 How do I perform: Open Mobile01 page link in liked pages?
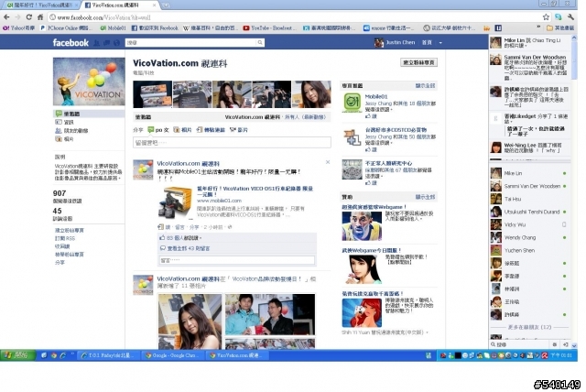point(376,96)
